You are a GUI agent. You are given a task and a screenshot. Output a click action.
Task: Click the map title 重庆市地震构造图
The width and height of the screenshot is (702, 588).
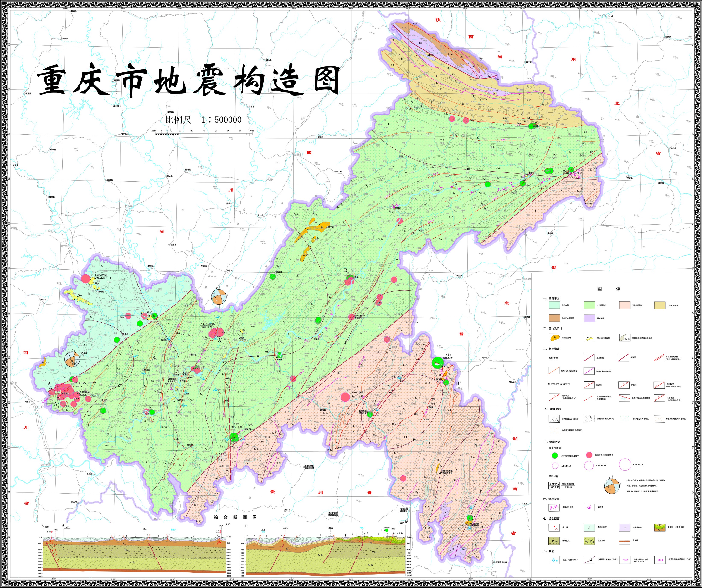[x=188, y=81]
